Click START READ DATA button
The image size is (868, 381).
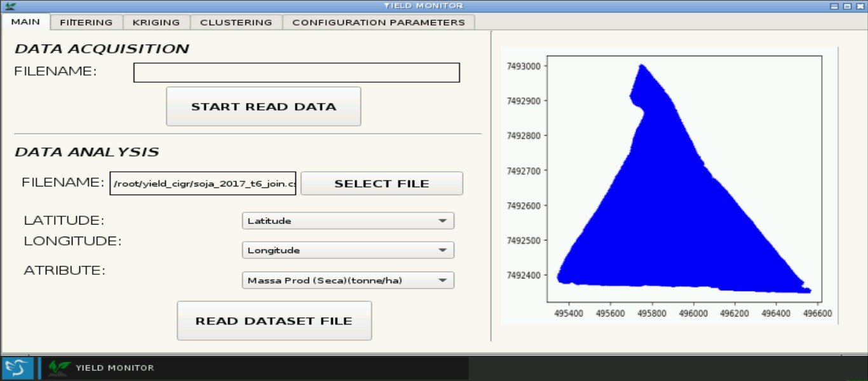pos(264,106)
